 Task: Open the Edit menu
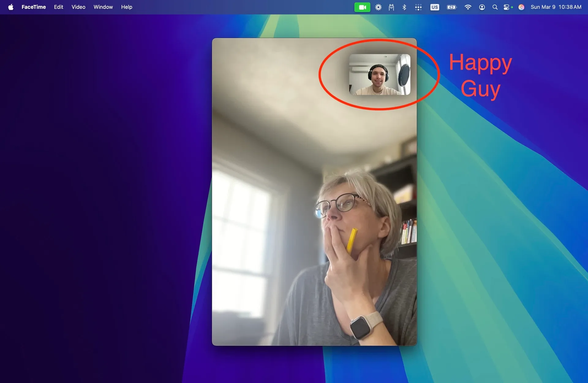coord(58,7)
